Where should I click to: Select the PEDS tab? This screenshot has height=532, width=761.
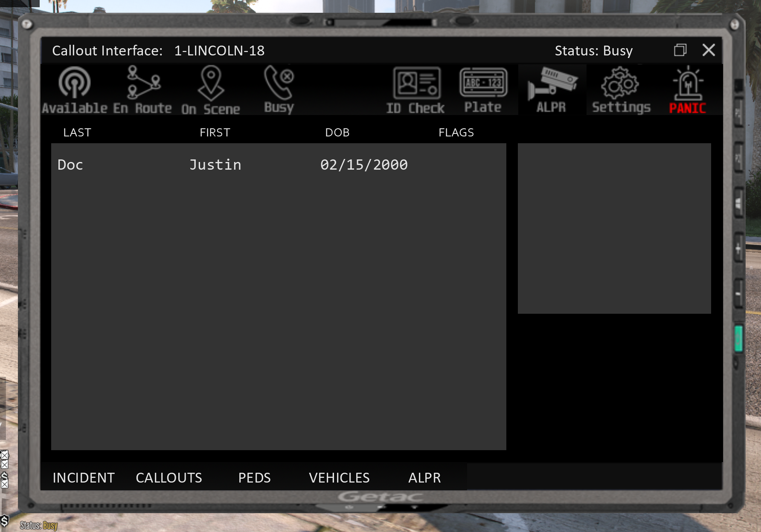pos(254,477)
